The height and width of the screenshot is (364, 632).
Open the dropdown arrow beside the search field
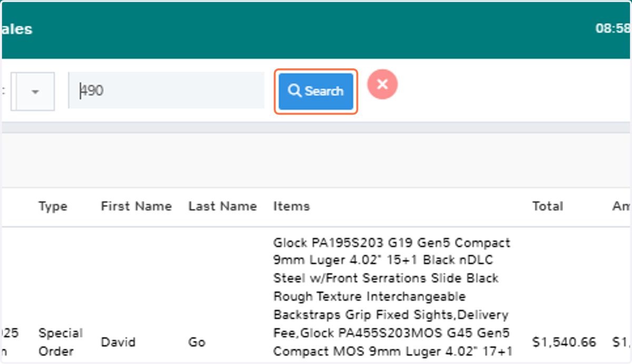pyautogui.click(x=36, y=91)
